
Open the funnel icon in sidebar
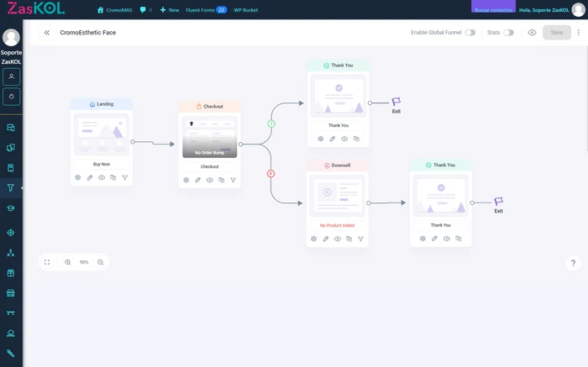10,188
